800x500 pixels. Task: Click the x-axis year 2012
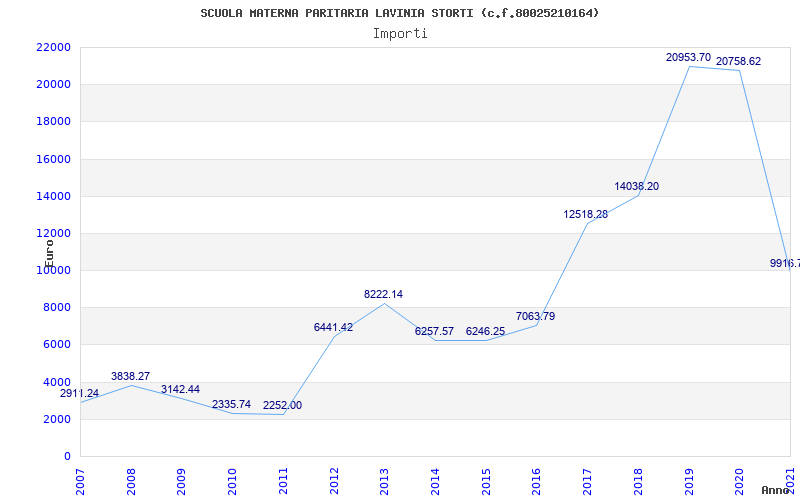tap(334, 482)
